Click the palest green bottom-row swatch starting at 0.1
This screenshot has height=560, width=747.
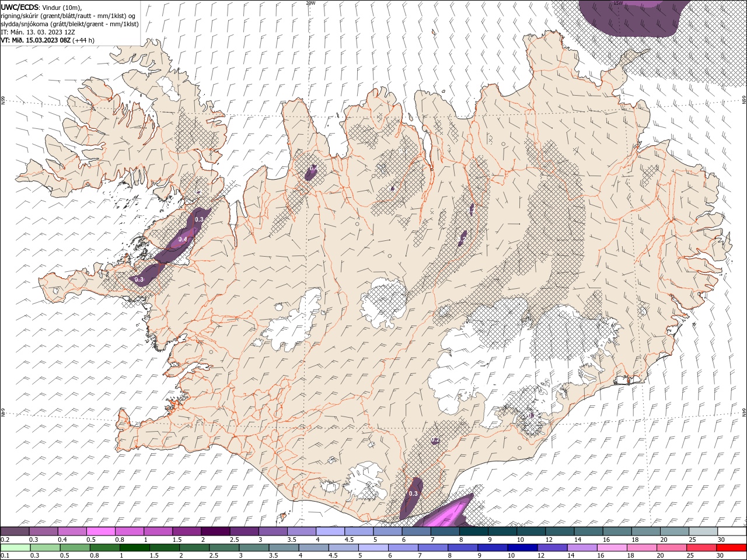[16, 548]
